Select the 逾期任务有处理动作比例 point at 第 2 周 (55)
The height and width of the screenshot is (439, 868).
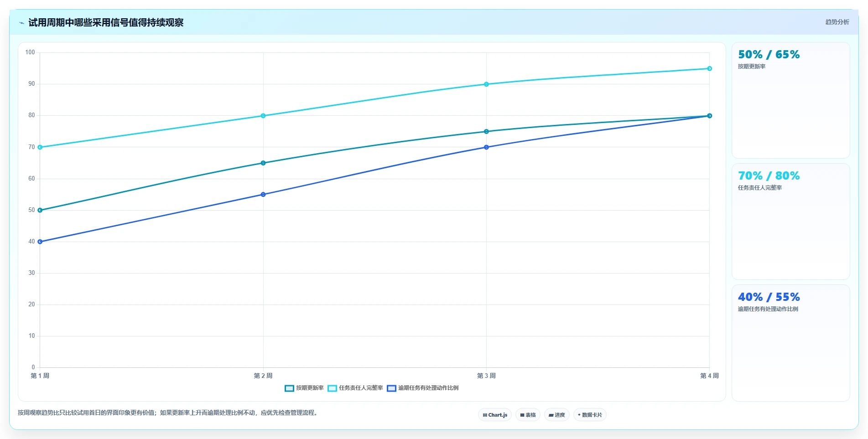coord(263,194)
